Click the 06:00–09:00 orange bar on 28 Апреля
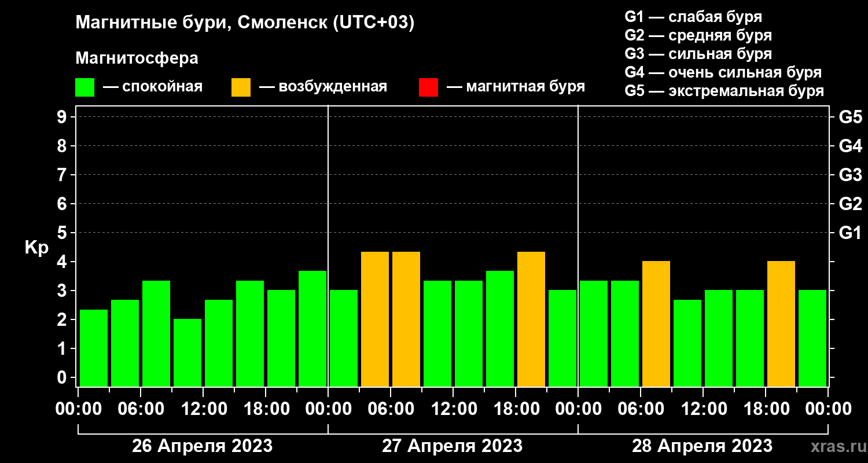The image size is (868, 463). coord(656,324)
